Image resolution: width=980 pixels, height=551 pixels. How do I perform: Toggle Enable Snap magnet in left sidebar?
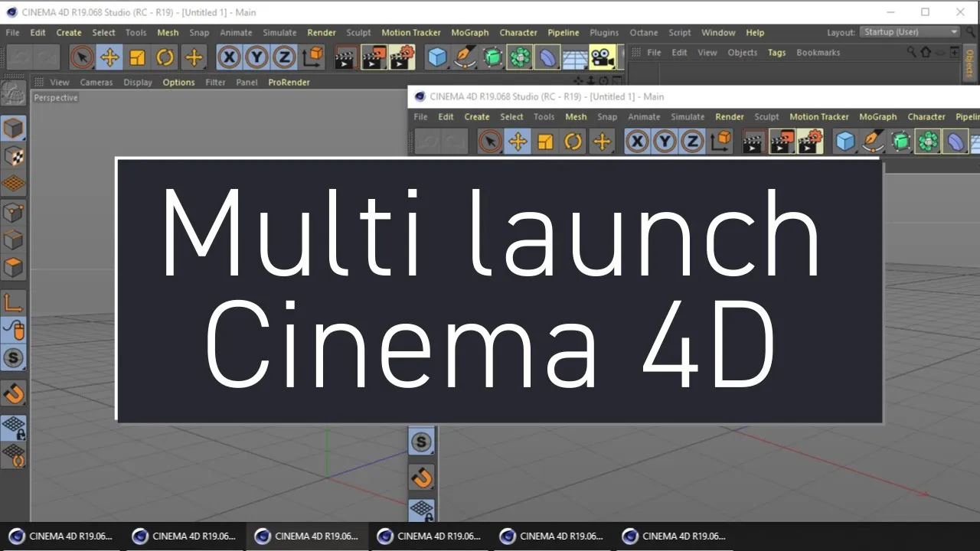click(14, 393)
